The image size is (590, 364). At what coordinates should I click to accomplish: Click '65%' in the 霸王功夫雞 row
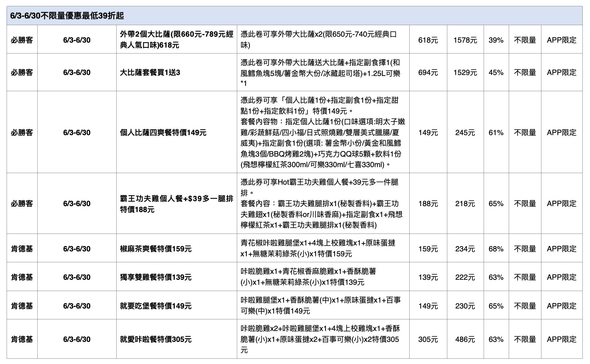point(496,203)
